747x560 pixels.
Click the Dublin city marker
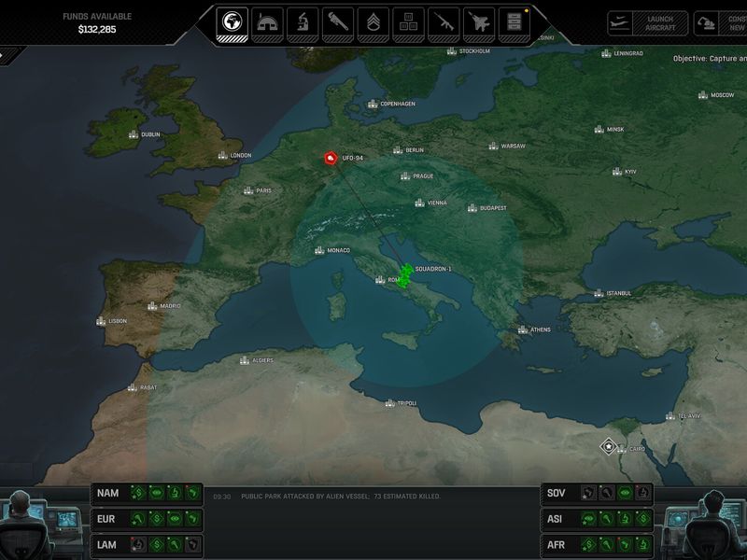[x=134, y=134]
